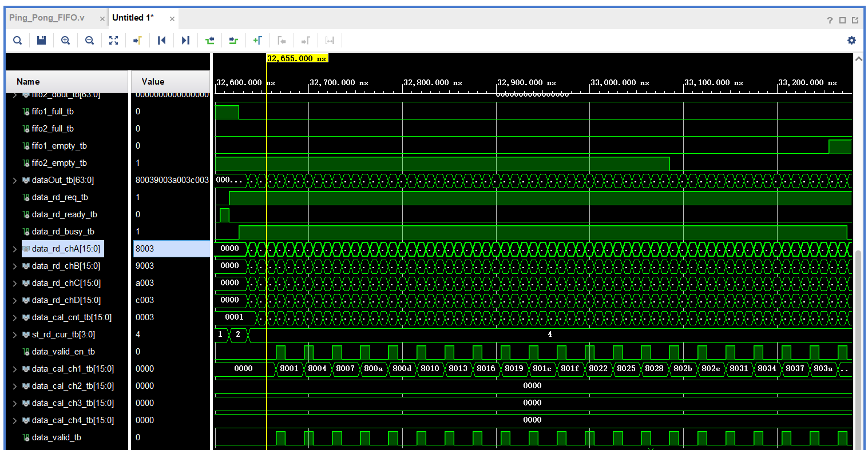The image size is (868, 450).
Task: Expand the data_rd_chD[15:0] bus
Action: click(15, 300)
